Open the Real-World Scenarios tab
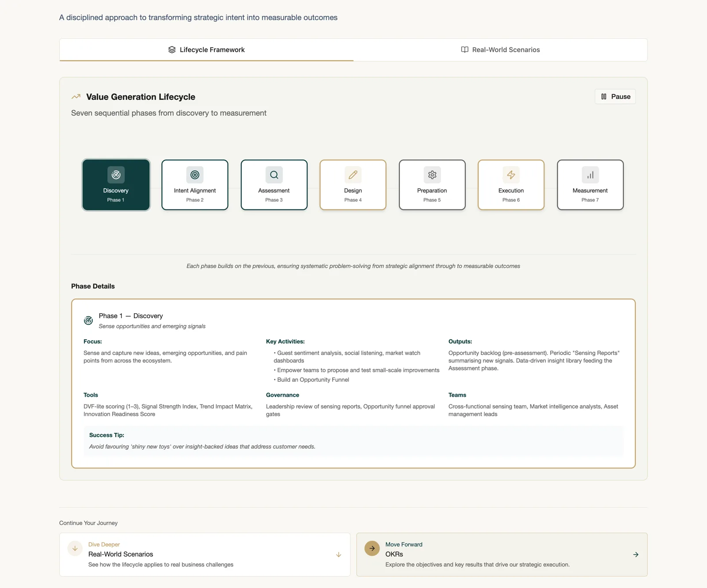The height and width of the screenshot is (588, 707). (x=500, y=49)
